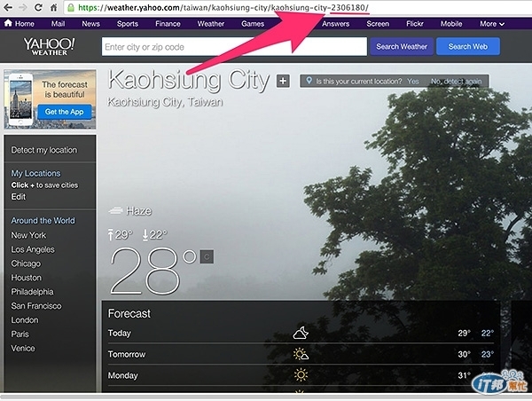532x401 pixels.
Task: Open Sports in Yahoo navigation bar
Action: (127, 24)
